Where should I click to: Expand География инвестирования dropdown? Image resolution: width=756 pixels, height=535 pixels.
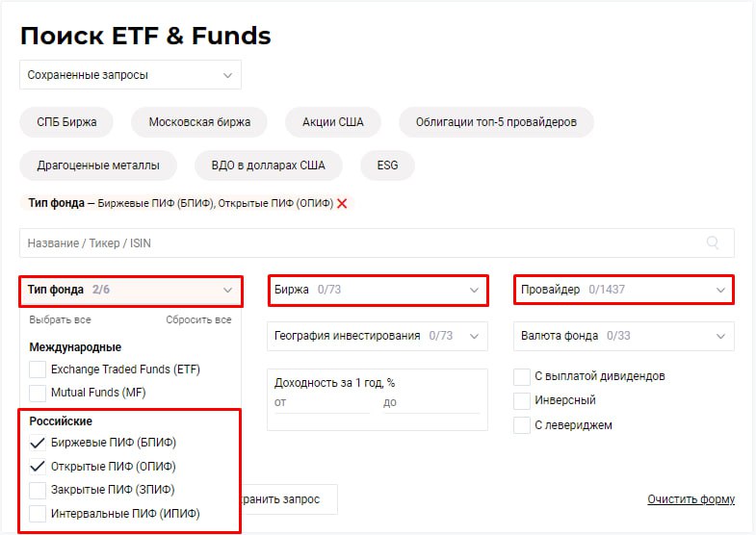[x=378, y=336]
